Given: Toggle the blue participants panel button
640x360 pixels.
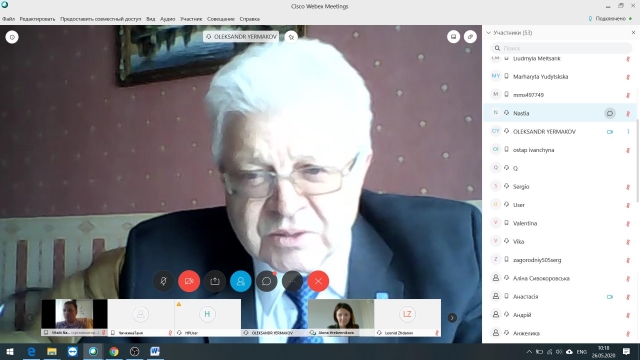Looking at the screenshot, I should [241, 281].
